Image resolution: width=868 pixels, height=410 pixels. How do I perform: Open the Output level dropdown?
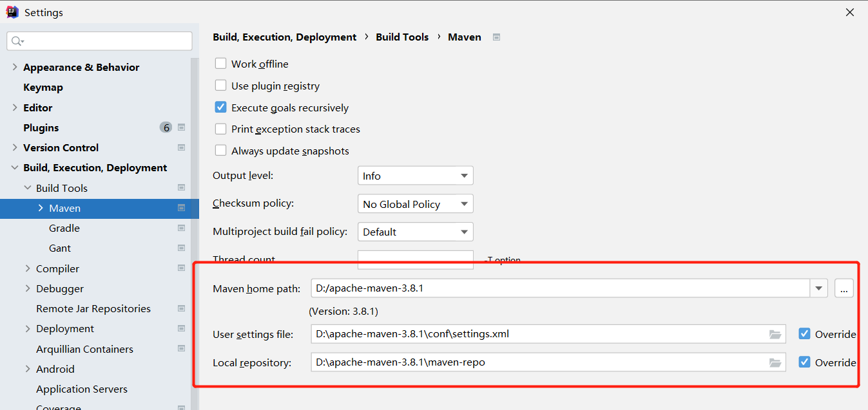[x=416, y=176]
